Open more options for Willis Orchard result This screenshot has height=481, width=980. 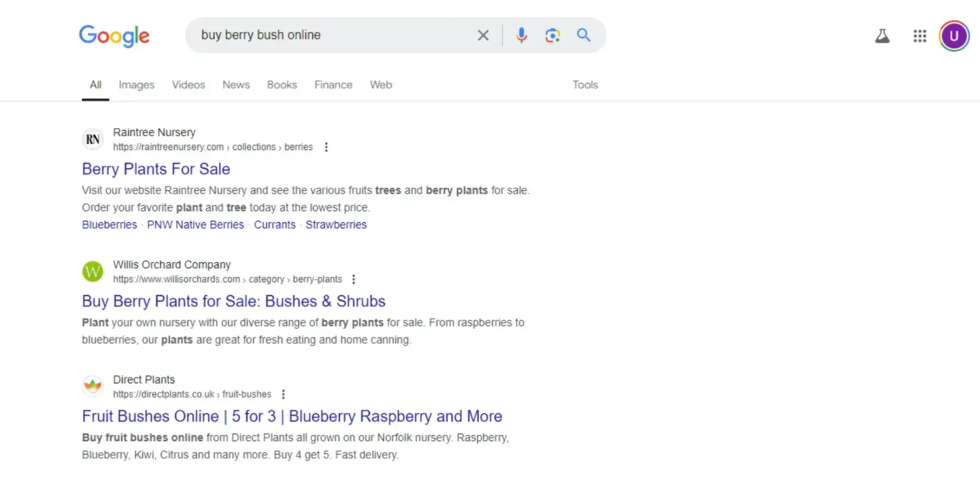354,280
